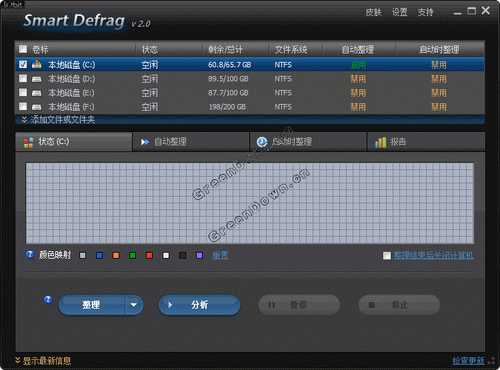Click the pause icon on the 暂停 button
Screen dimensions: 500x370
(272, 305)
